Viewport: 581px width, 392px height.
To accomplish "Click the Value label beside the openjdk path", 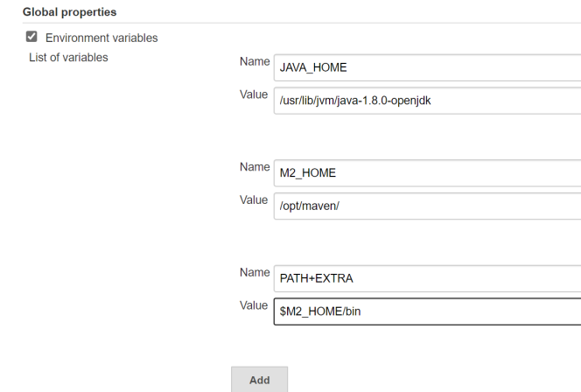I will pos(254,94).
